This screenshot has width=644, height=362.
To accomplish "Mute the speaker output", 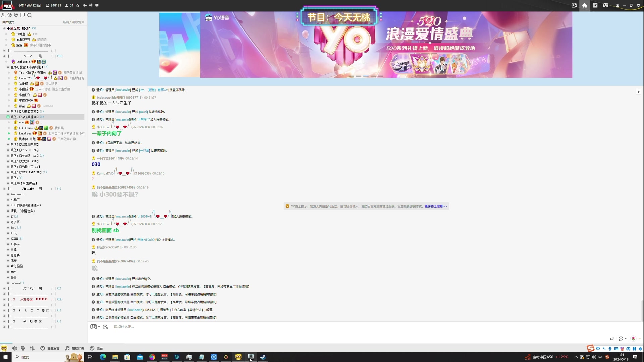I will coord(14,348).
